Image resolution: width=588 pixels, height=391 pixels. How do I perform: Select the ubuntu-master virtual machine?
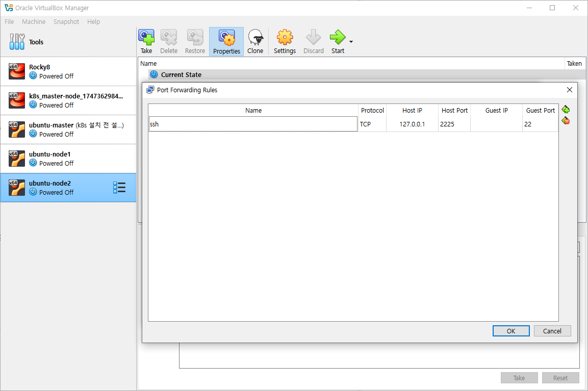68,129
